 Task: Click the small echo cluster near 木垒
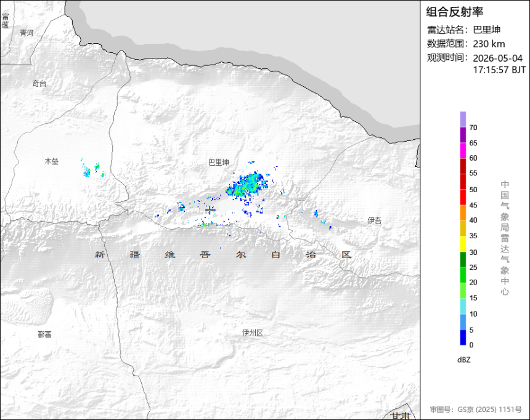point(92,169)
